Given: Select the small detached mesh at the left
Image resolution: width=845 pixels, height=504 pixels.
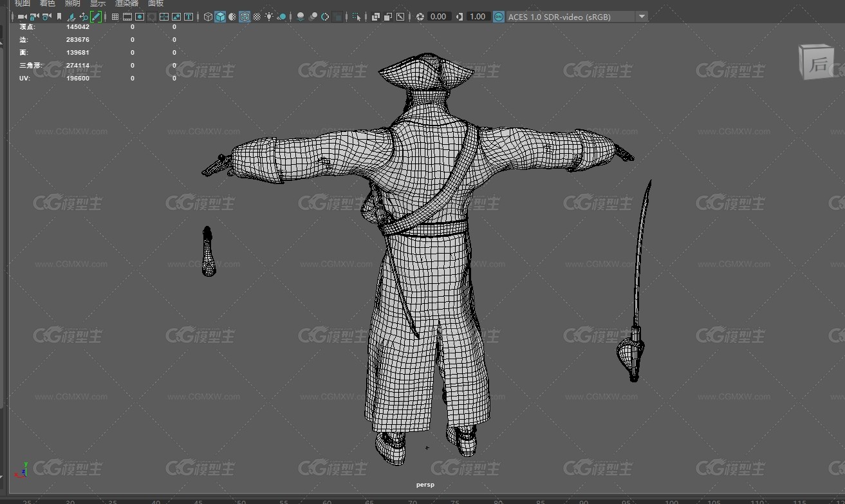Looking at the screenshot, I should [208, 252].
